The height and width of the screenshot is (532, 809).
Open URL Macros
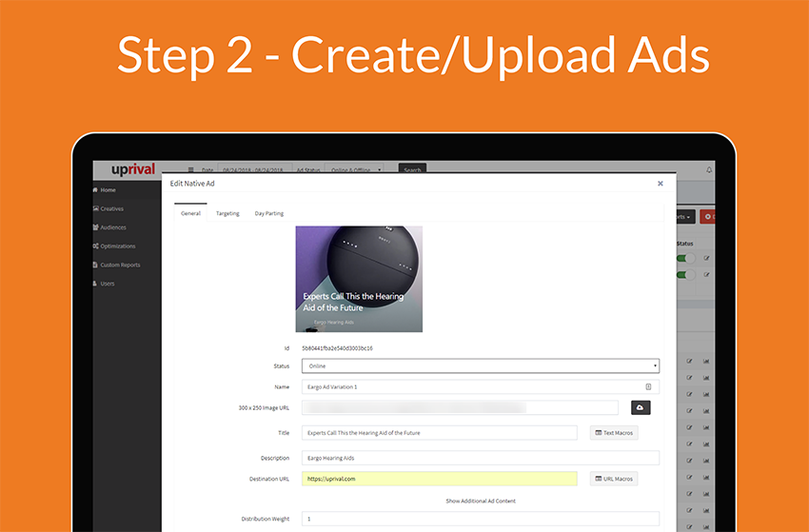click(614, 479)
